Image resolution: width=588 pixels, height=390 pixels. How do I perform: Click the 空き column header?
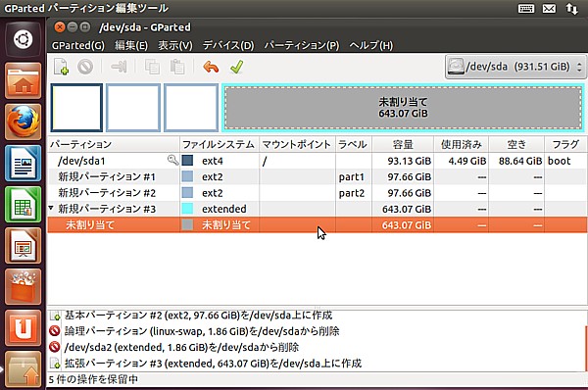tap(516, 144)
